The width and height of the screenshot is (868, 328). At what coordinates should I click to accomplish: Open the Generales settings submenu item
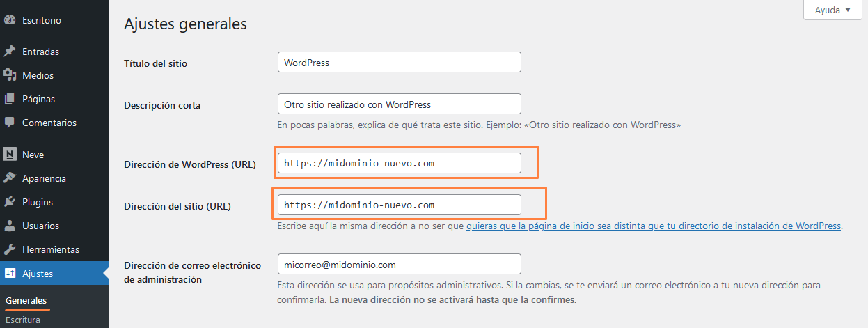point(26,300)
